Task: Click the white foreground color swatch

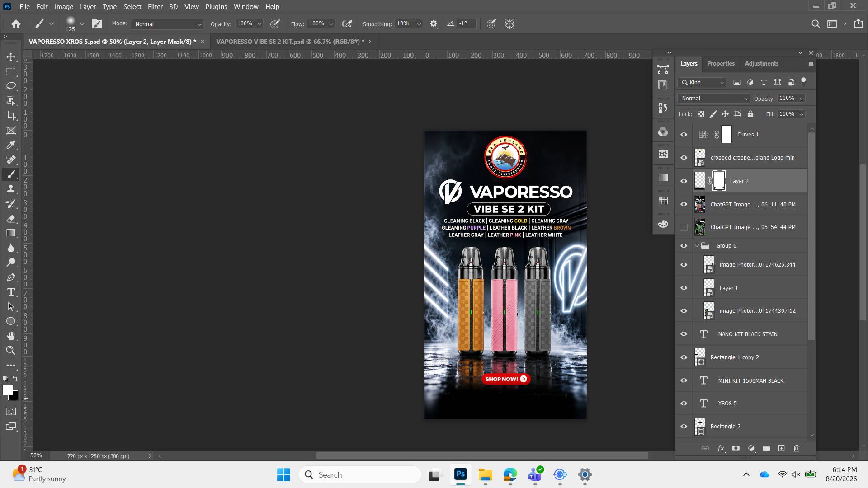Action: pos(8,390)
